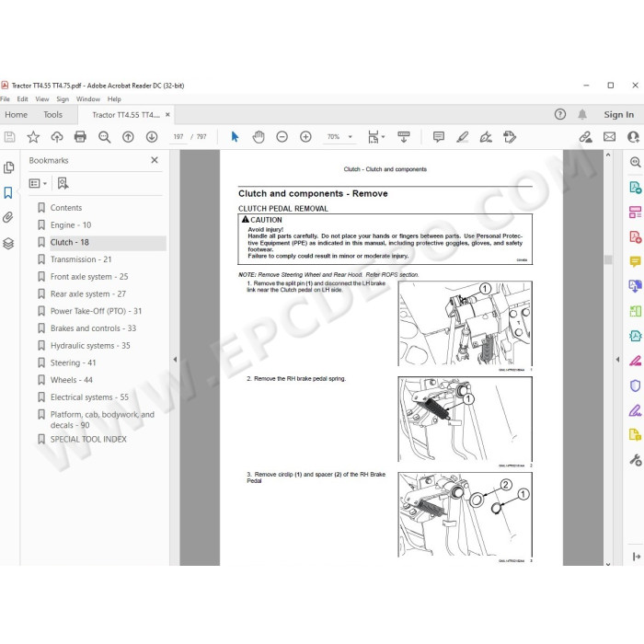This screenshot has width=644, height=644.
Task: Show the Bookmarks panel icon
Action: click(x=8, y=192)
